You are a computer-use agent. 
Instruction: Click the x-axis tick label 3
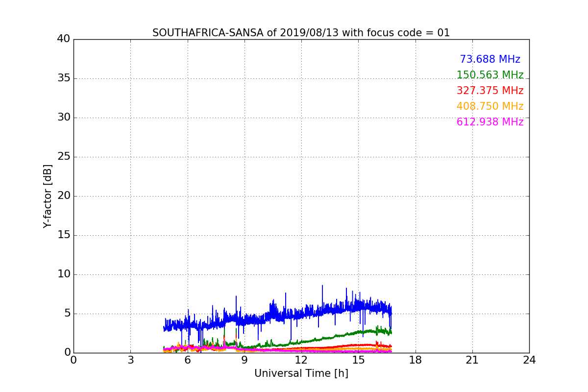[130, 360]
